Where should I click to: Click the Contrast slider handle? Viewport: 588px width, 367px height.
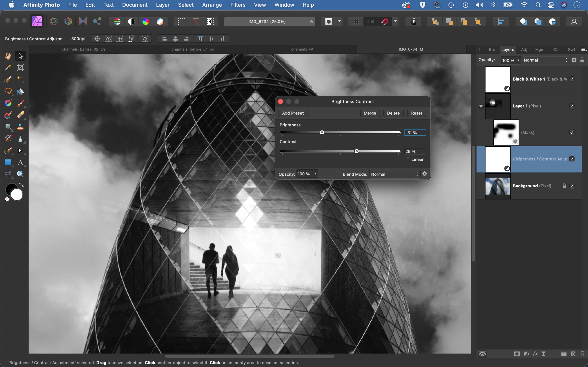point(356,151)
